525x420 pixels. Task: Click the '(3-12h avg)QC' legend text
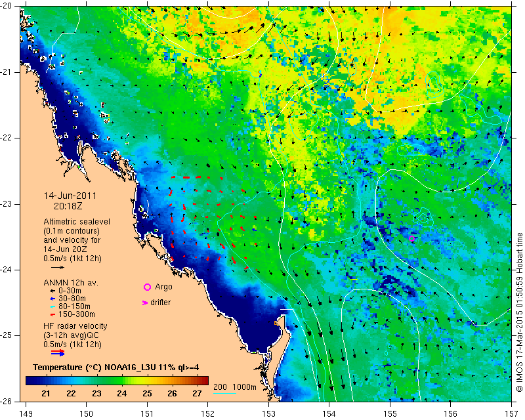tap(71, 335)
